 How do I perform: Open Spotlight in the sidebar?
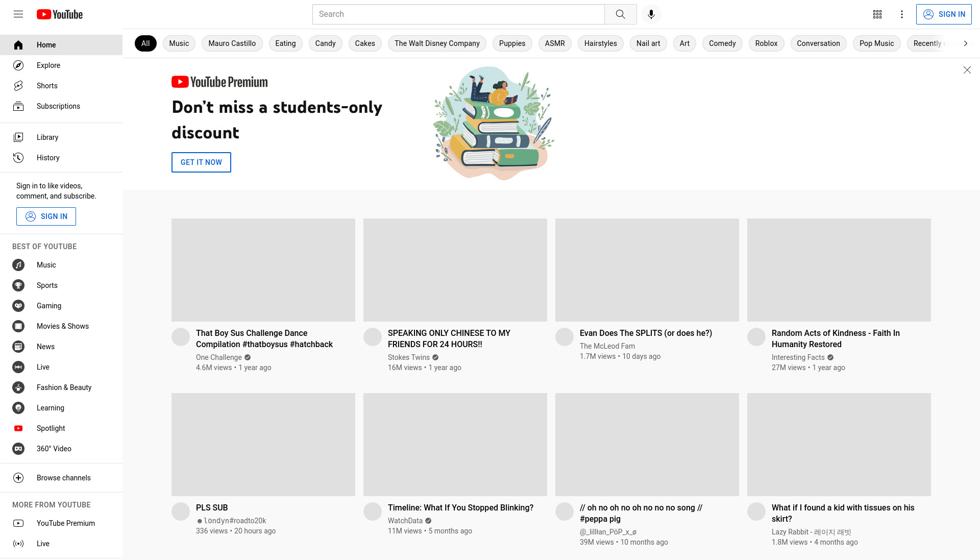pos(61,428)
